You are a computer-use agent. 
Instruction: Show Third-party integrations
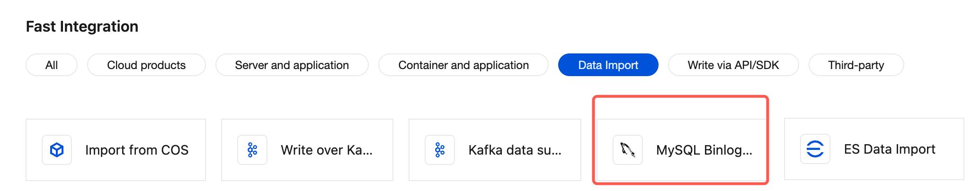pos(856,65)
